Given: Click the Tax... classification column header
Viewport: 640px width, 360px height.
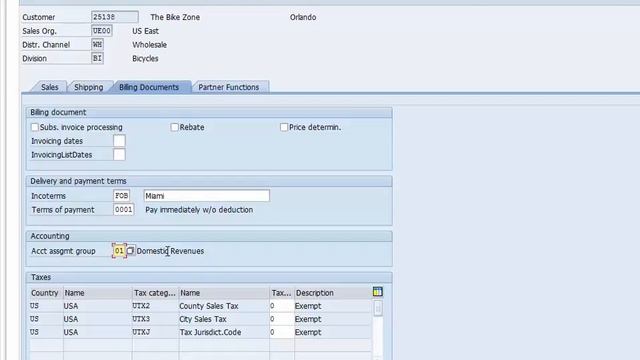Looking at the screenshot, I should 281,293.
